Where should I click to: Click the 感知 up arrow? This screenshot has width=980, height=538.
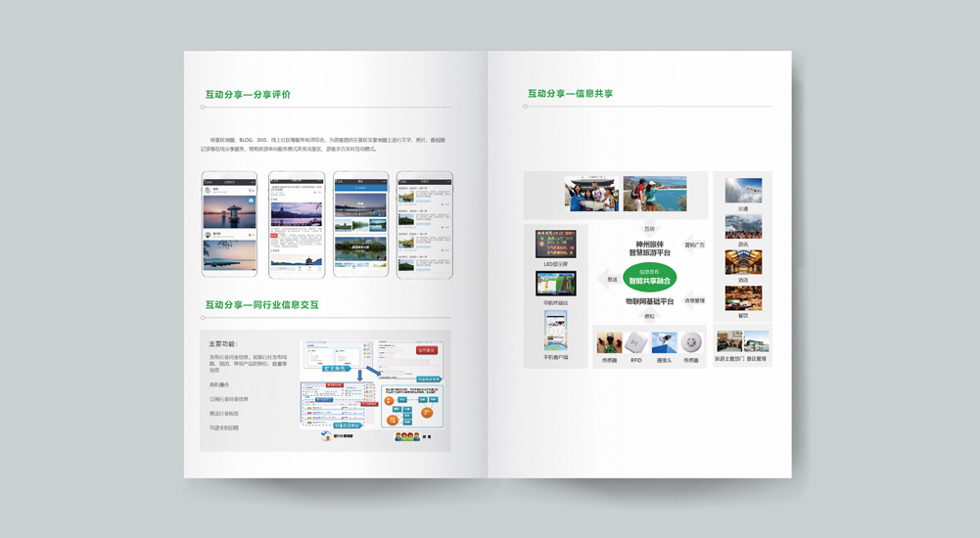649,316
